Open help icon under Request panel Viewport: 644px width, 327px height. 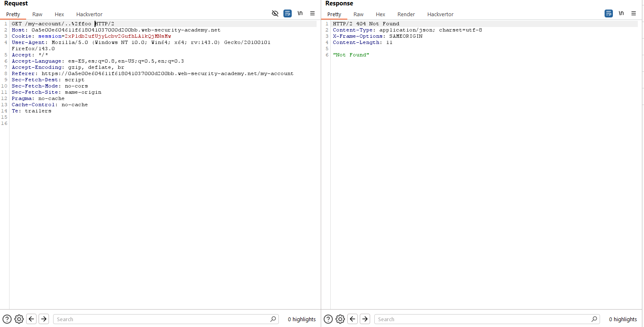[7, 319]
